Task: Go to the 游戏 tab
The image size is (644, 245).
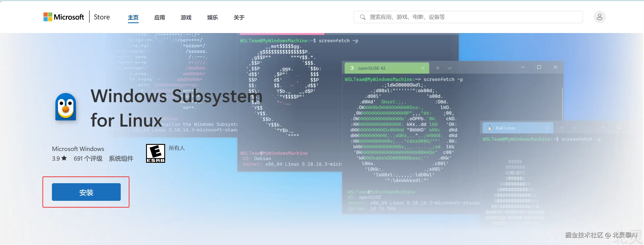Action: click(186, 17)
